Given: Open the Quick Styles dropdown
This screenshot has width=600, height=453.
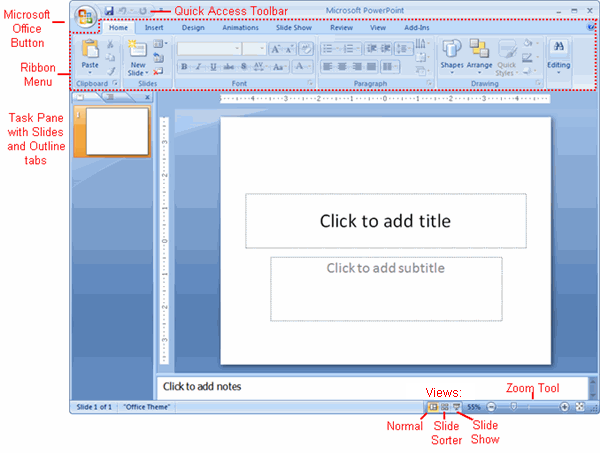Looking at the screenshot, I should coord(507,54).
